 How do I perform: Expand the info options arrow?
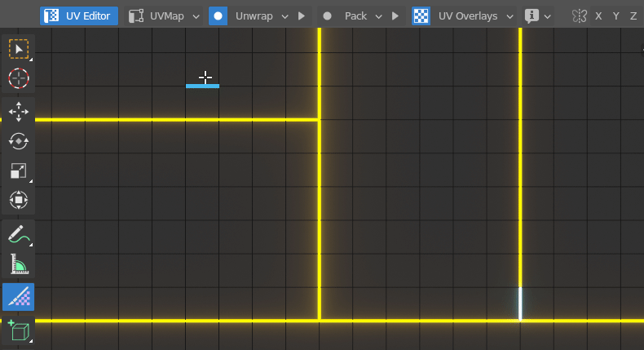coord(547,16)
